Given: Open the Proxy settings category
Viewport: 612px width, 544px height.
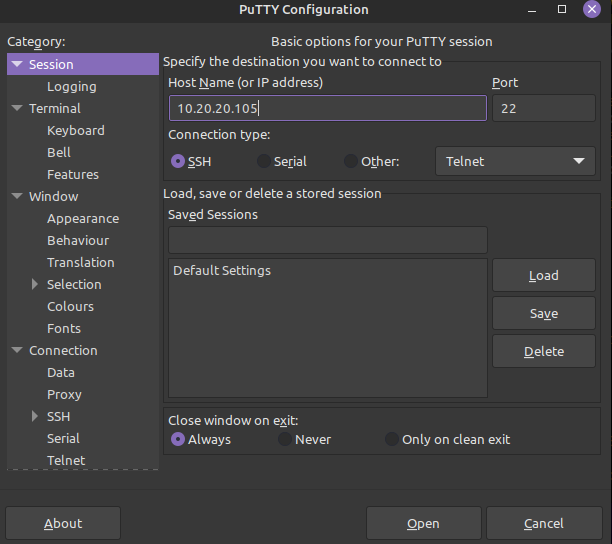Looking at the screenshot, I should coord(64,395).
